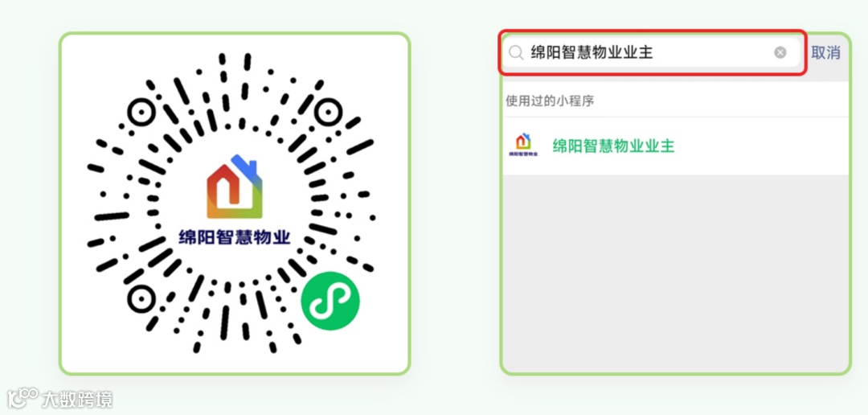Open the green 绵阳智慧物业业主 result text

click(x=613, y=146)
